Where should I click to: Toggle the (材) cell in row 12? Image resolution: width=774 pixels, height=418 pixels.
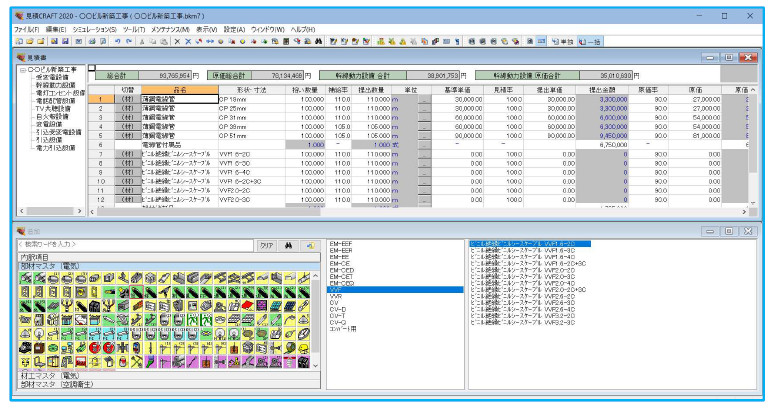(127, 200)
